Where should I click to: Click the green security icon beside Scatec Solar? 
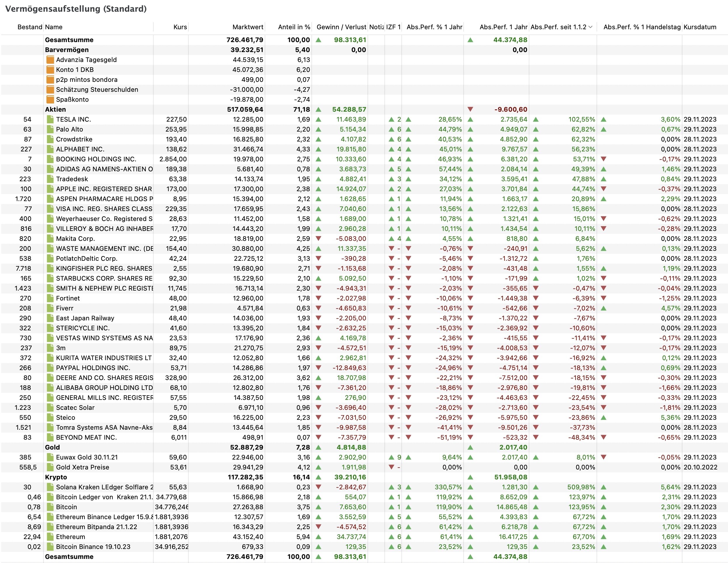coord(50,407)
